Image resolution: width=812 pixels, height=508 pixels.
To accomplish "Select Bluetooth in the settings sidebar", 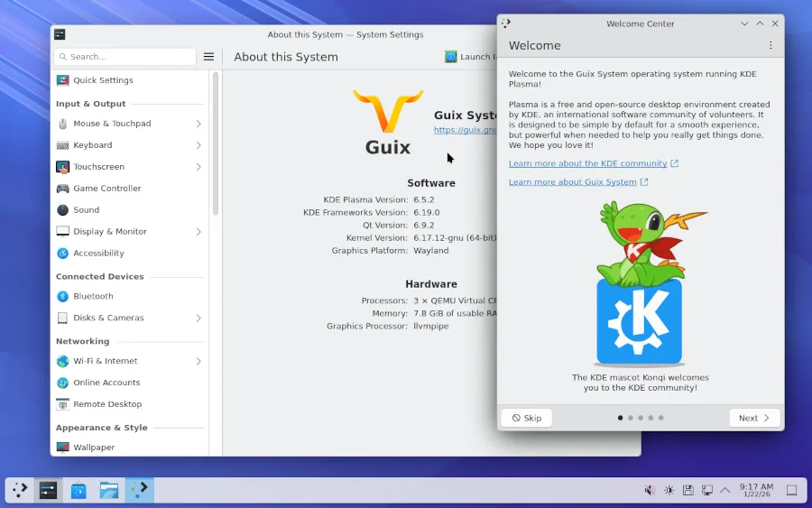I will coord(93,296).
